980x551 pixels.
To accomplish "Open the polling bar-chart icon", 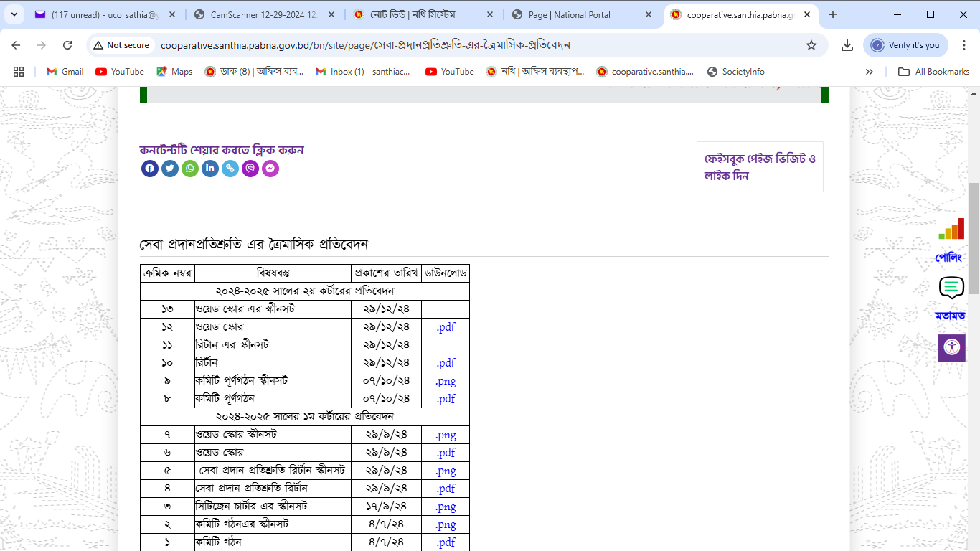I will click(x=951, y=229).
